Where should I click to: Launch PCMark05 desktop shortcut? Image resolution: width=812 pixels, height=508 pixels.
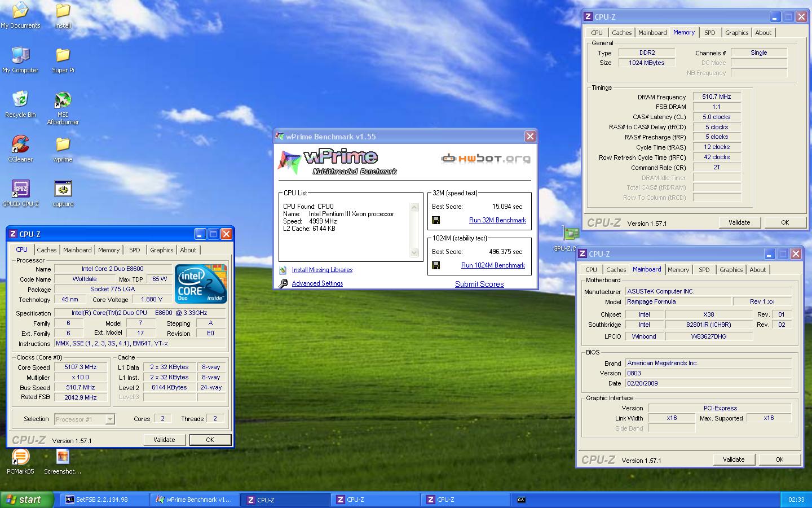[x=20, y=462]
